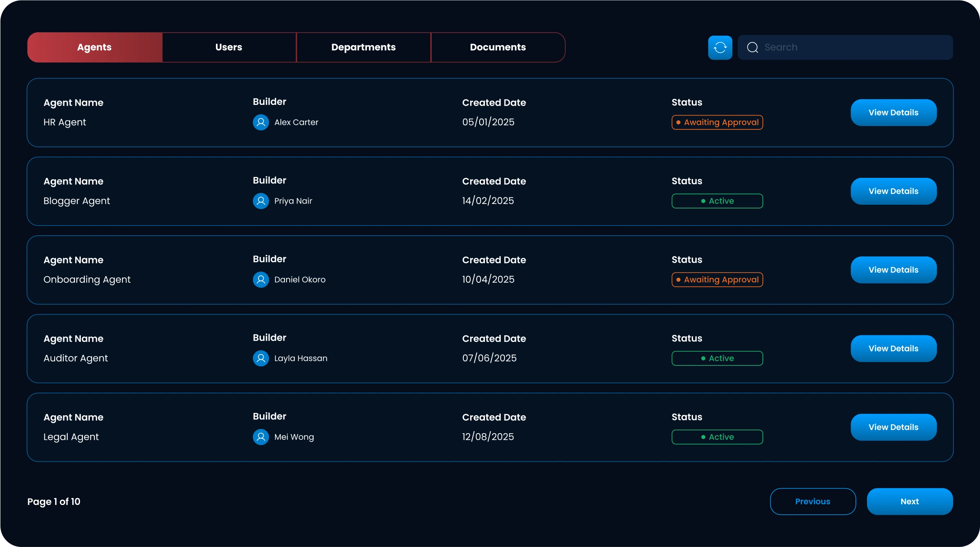Image resolution: width=980 pixels, height=547 pixels.
Task: Go to the Documents tab
Action: pyautogui.click(x=498, y=47)
